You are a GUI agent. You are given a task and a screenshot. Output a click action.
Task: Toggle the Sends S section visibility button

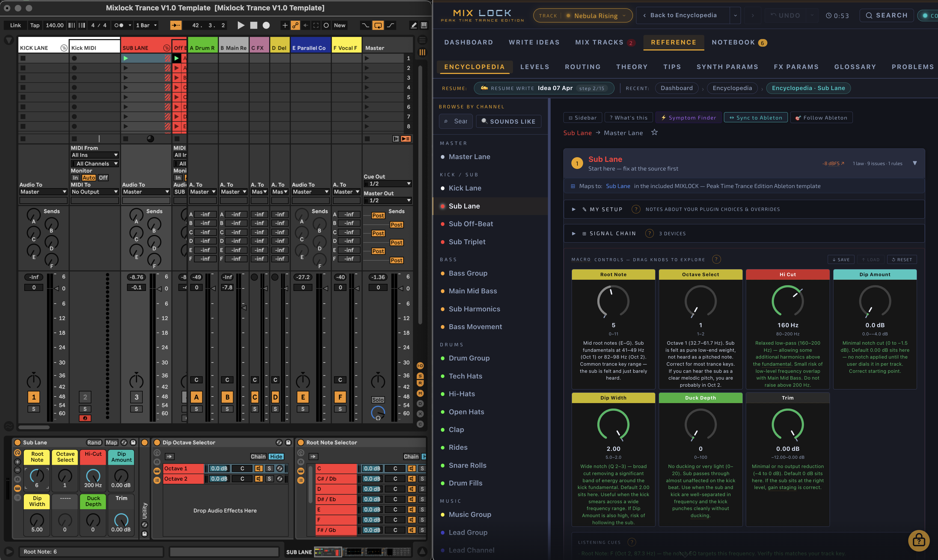[x=420, y=376]
